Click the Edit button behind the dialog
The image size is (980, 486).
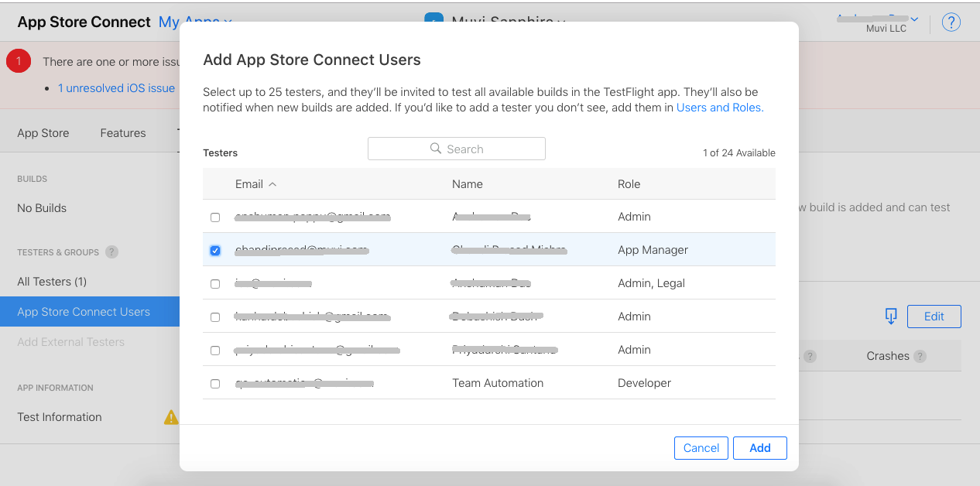934,317
